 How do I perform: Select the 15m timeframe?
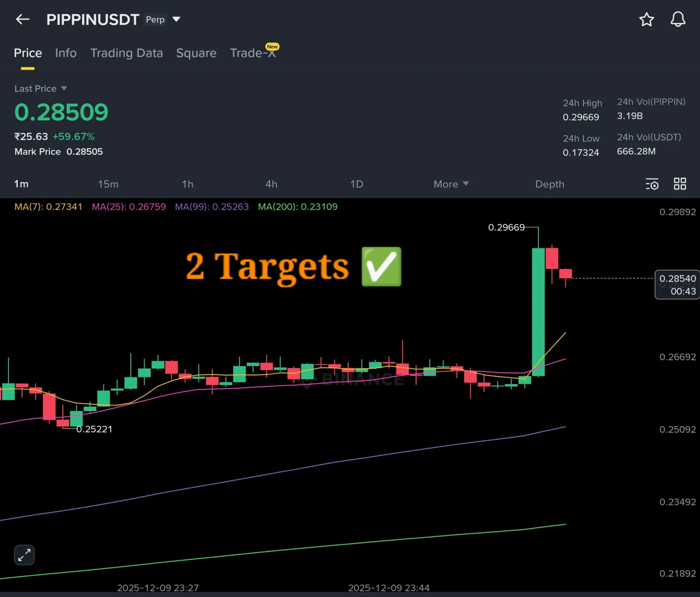(x=108, y=184)
